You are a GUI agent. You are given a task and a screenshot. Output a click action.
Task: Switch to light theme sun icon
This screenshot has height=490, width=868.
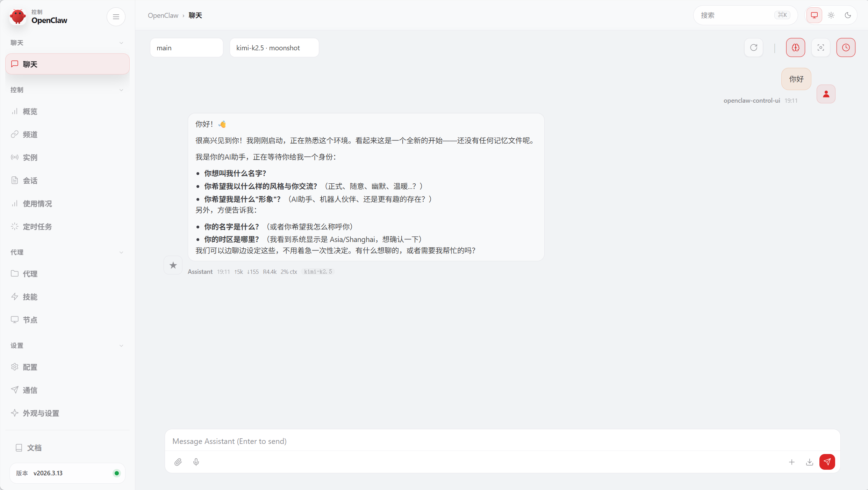click(831, 15)
